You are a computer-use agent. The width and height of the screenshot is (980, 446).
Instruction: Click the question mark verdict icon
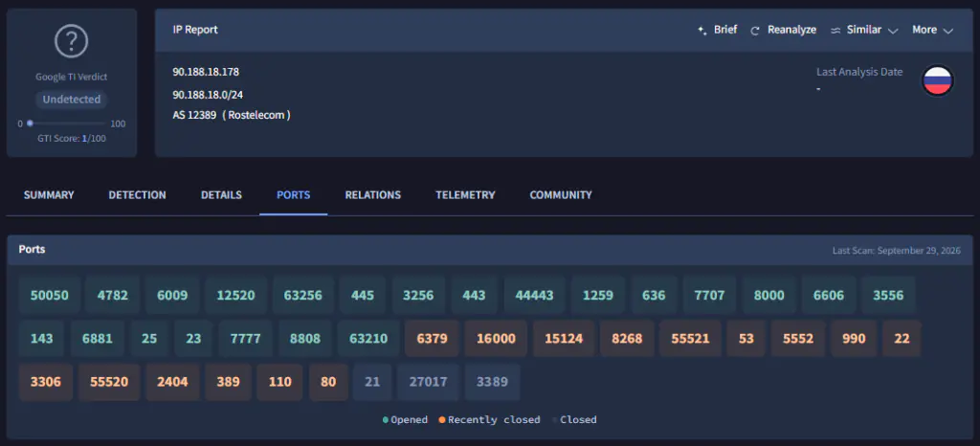pos(71,42)
